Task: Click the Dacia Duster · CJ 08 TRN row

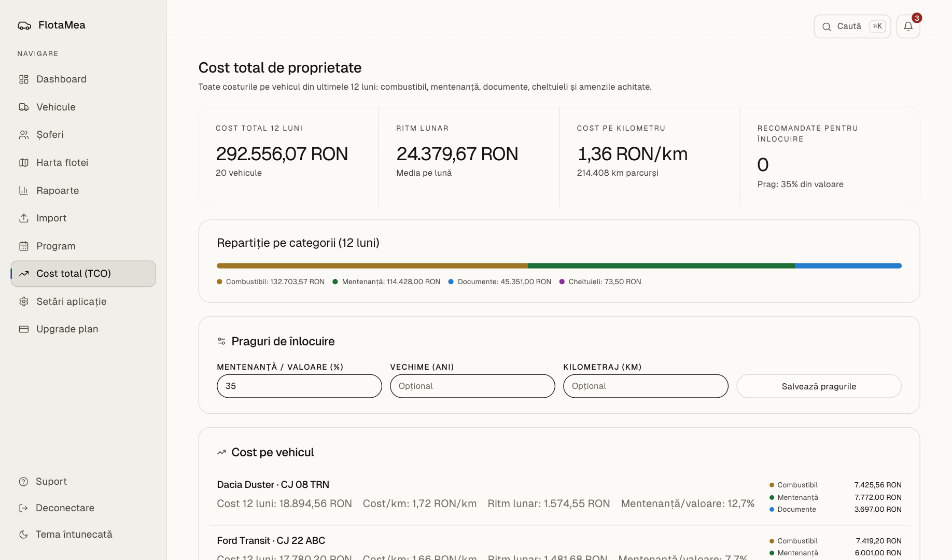Action: 559,497
